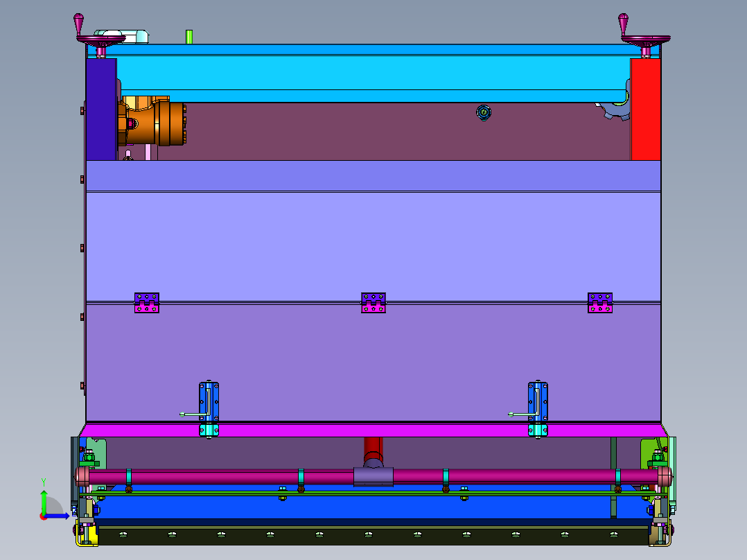Click the right purple door hinge
The width and height of the screenshot is (747, 560).
[x=600, y=303]
